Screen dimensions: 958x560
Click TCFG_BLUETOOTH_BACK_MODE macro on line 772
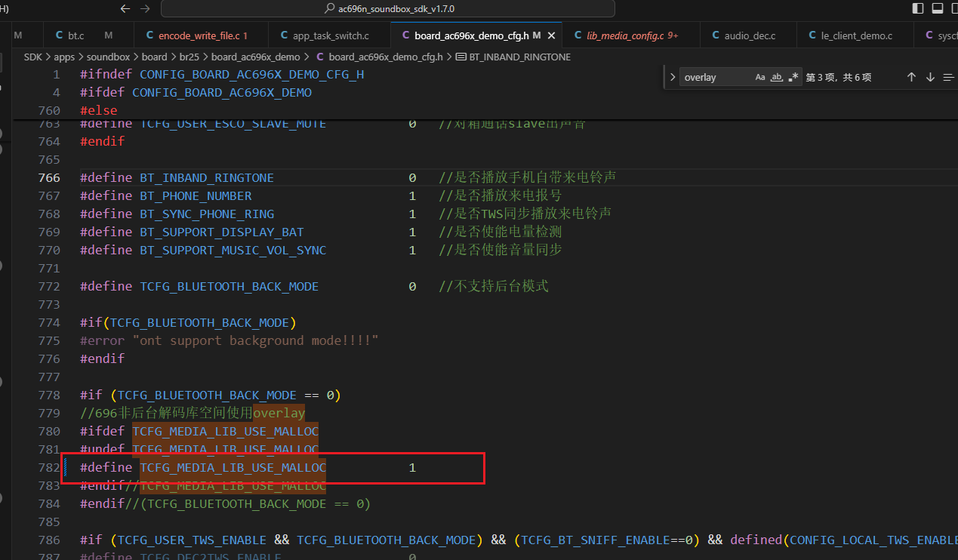(x=229, y=287)
